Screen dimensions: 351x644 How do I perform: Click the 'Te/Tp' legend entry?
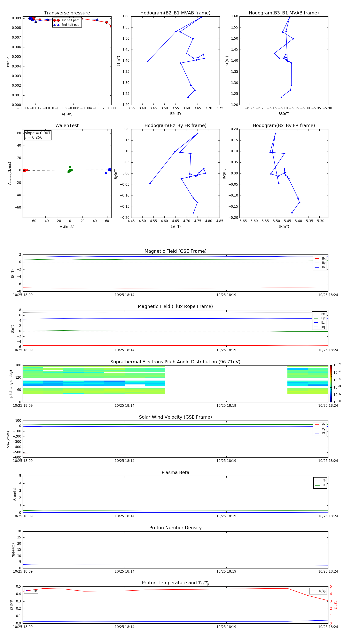click(318, 591)
